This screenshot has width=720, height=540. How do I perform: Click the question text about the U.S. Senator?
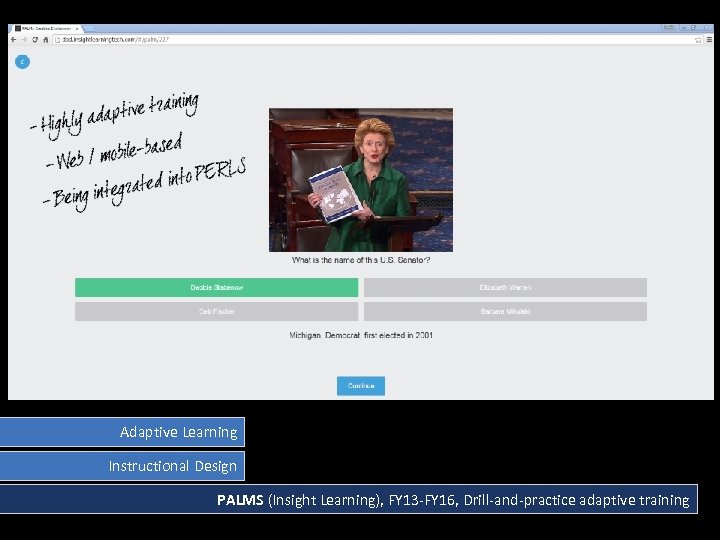pos(361,260)
